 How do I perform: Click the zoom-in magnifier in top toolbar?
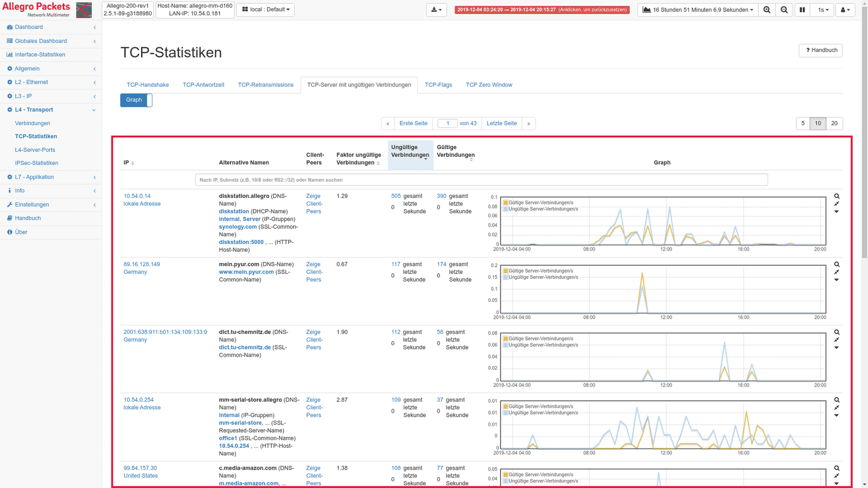click(767, 10)
